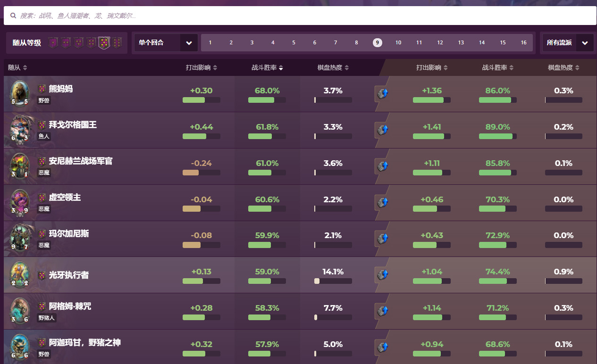The image size is (597, 364).
Task: Toggle the highlighted tier 5 minion level badge
Action: click(x=104, y=43)
